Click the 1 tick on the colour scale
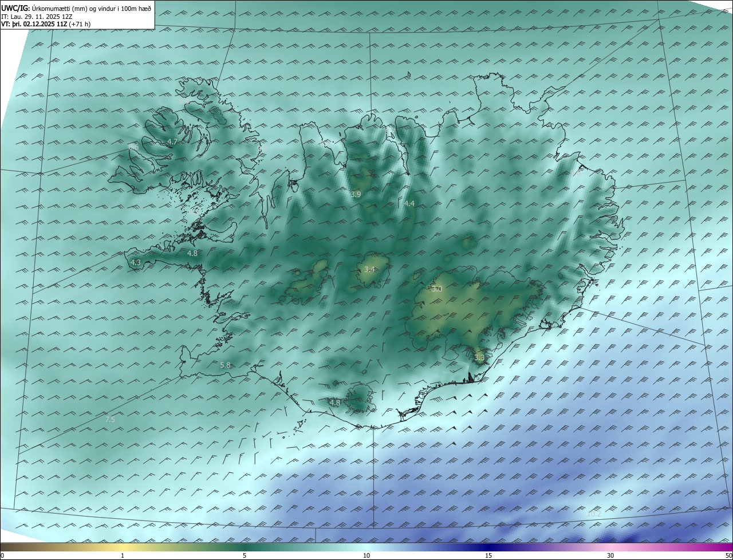This screenshot has width=733, height=560. (123, 555)
